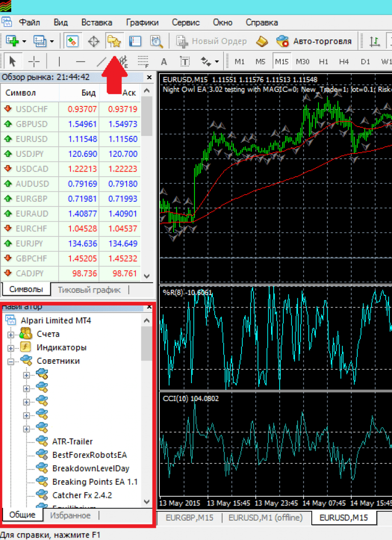The width and height of the screenshot is (392, 540).
Task: Select the Fibonacci retracement tool
Action: pos(143,62)
